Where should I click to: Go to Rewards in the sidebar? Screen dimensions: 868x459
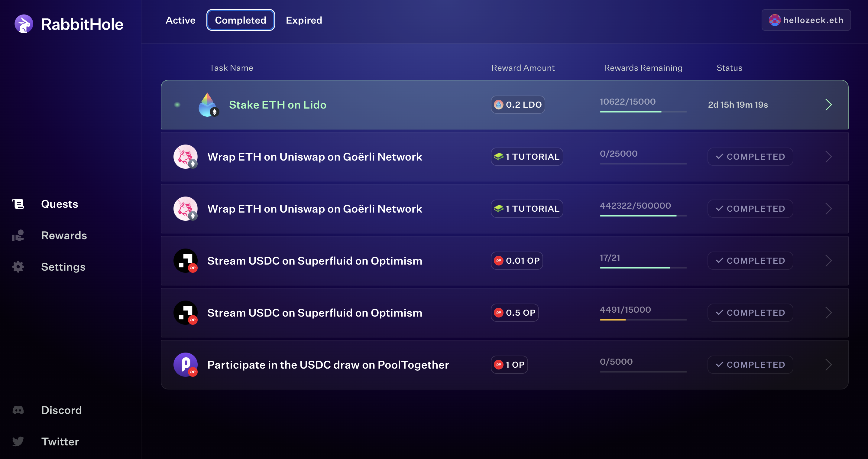click(64, 235)
